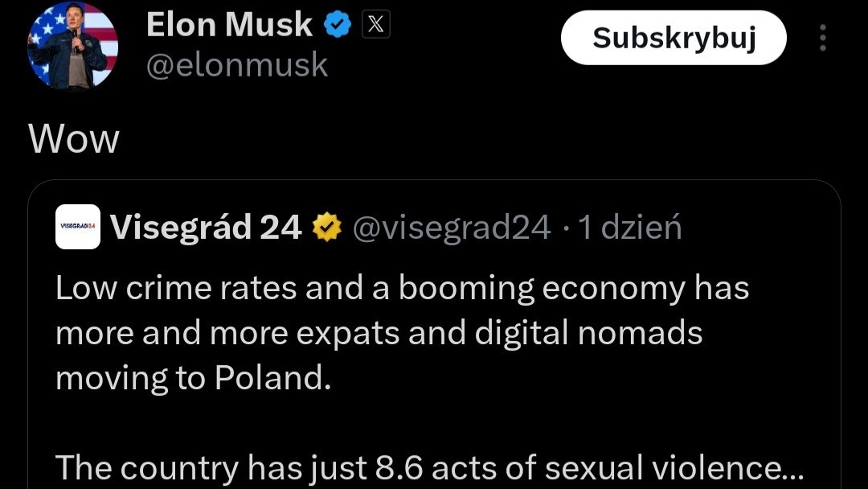The width and height of the screenshot is (868, 489).
Task: Open the three-dot more options menu
Action: click(x=822, y=38)
